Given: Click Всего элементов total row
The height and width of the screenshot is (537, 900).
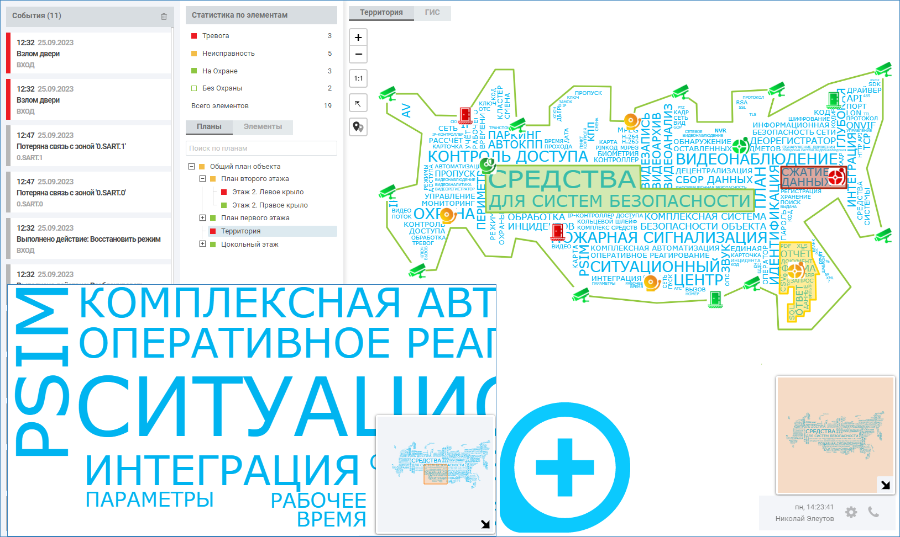Looking at the screenshot, I should [261, 106].
